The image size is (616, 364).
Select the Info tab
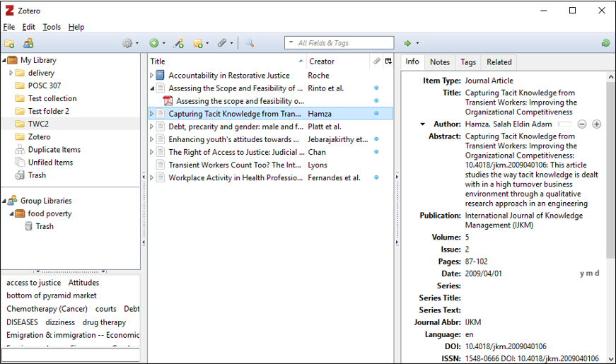pyautogui.click(x=412, y=61)
